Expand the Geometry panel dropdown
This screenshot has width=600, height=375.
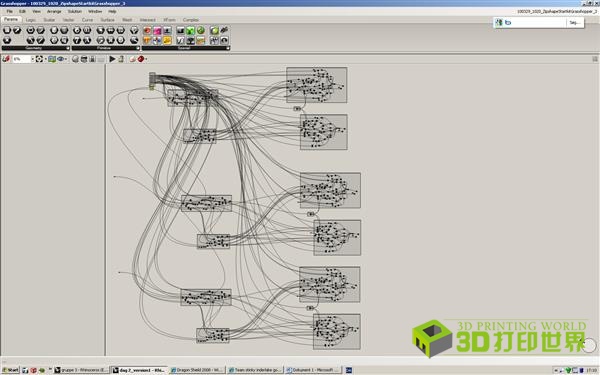(x=68, y=48)
